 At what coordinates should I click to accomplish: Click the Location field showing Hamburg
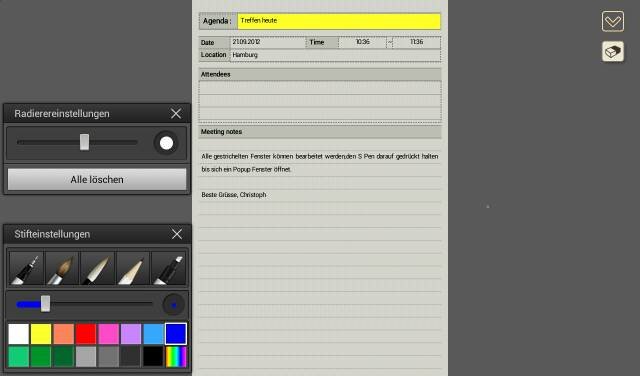[336, 55]
